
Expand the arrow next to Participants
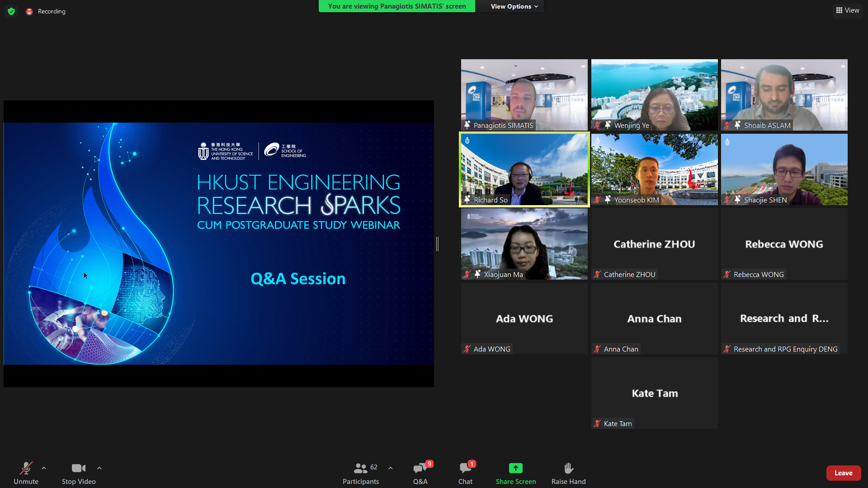click(x=391, y=468)
